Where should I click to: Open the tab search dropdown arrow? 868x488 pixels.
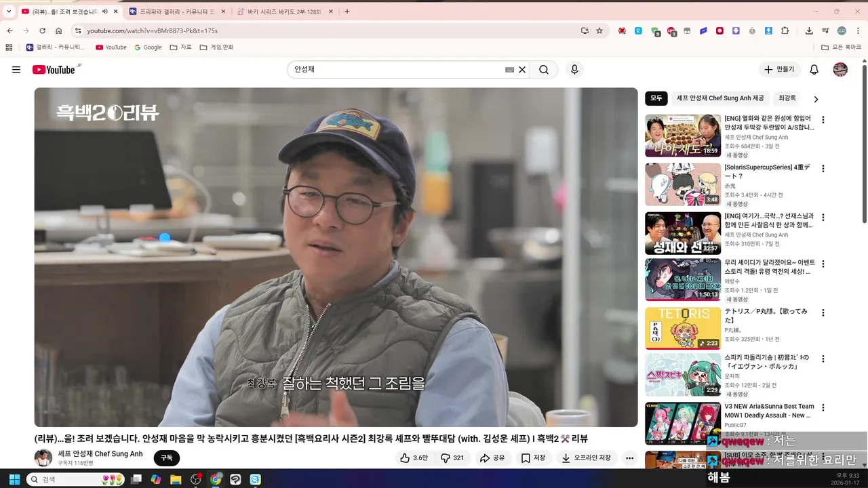coord(9,12)
